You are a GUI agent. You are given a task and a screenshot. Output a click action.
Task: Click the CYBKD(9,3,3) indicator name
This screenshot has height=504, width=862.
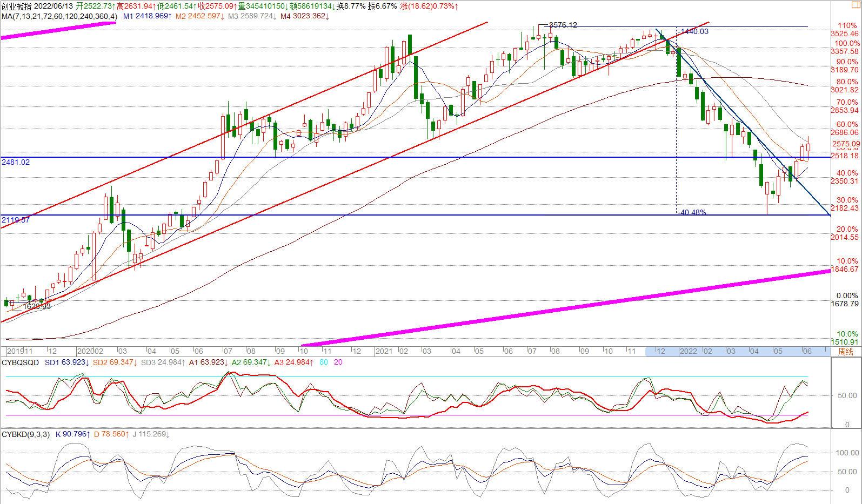[26, 434]
